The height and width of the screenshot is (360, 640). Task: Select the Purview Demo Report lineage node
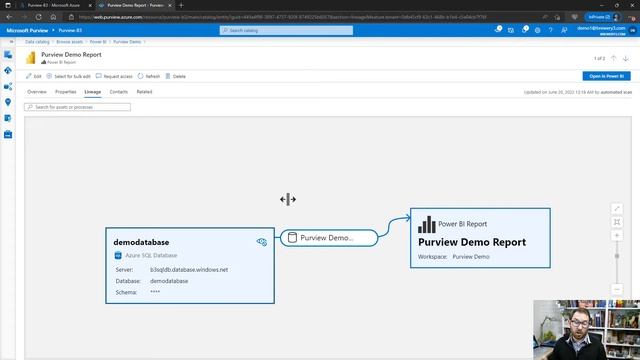click(480, 238)
